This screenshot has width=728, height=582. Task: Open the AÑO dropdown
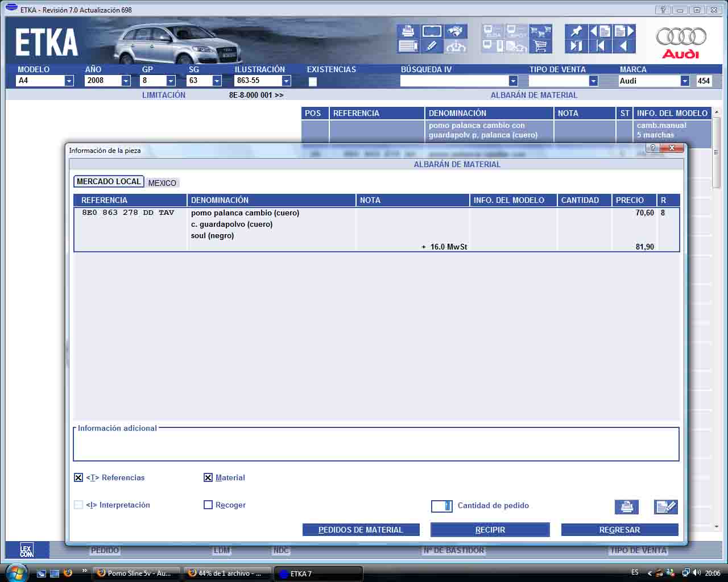click(x=126, y=81)
